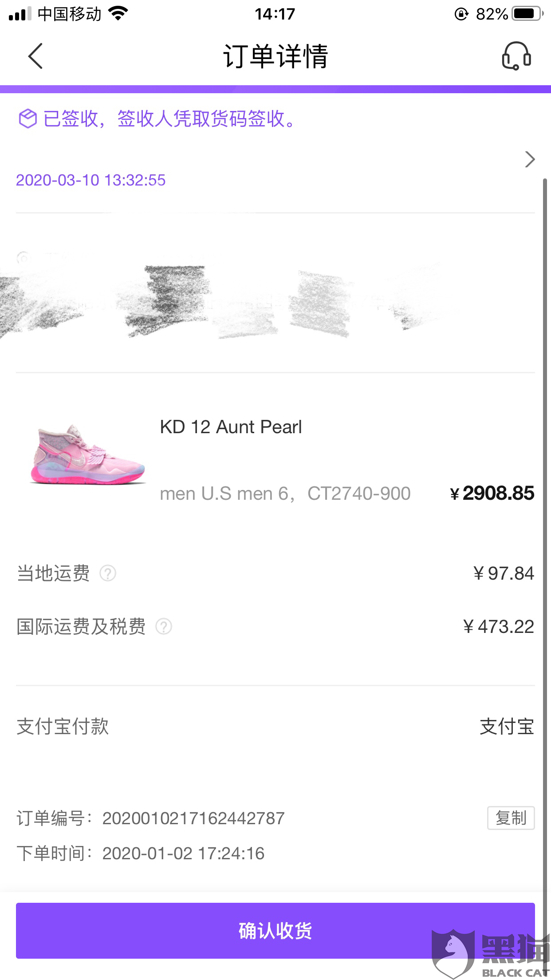Image resolution: width=551 pixels, height=980 pixels.
Task: Expand logistics details with right chevron
Action: pos(530,159)
